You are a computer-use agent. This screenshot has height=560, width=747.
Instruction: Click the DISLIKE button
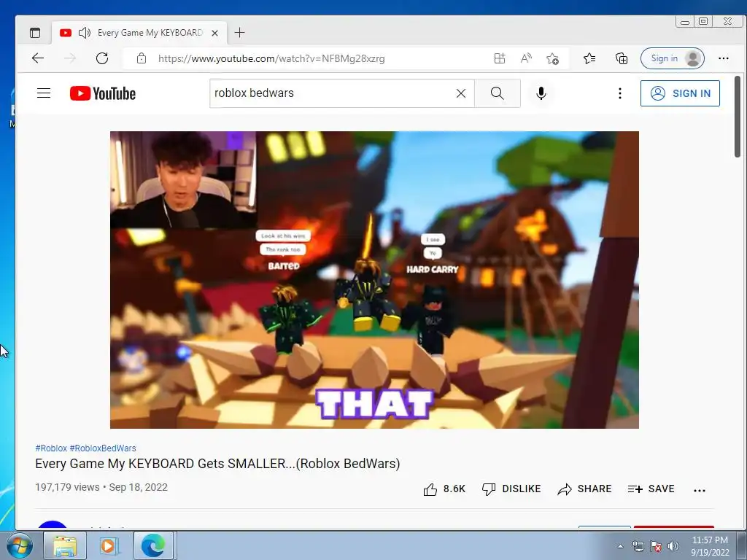[x=511, y=489]
